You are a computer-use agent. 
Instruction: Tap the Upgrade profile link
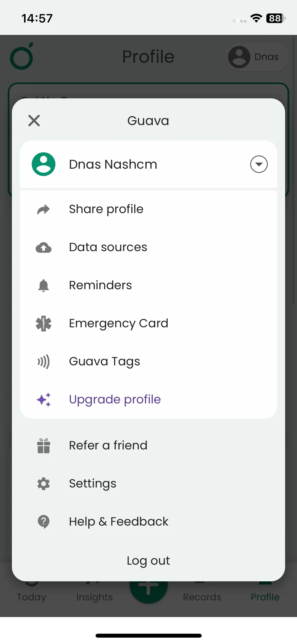click(115, 400)
